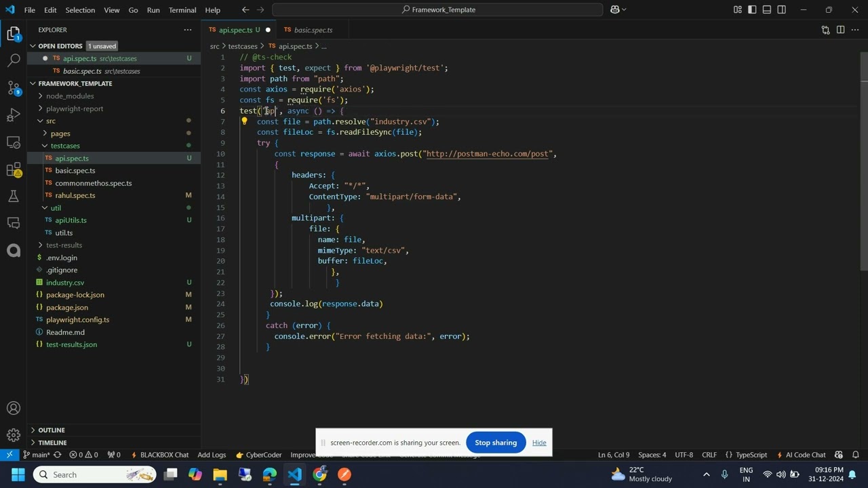Open the Extensions view
Image resolution: width=868 pixels, height=488 pixels.
click(x=14, y=169)
